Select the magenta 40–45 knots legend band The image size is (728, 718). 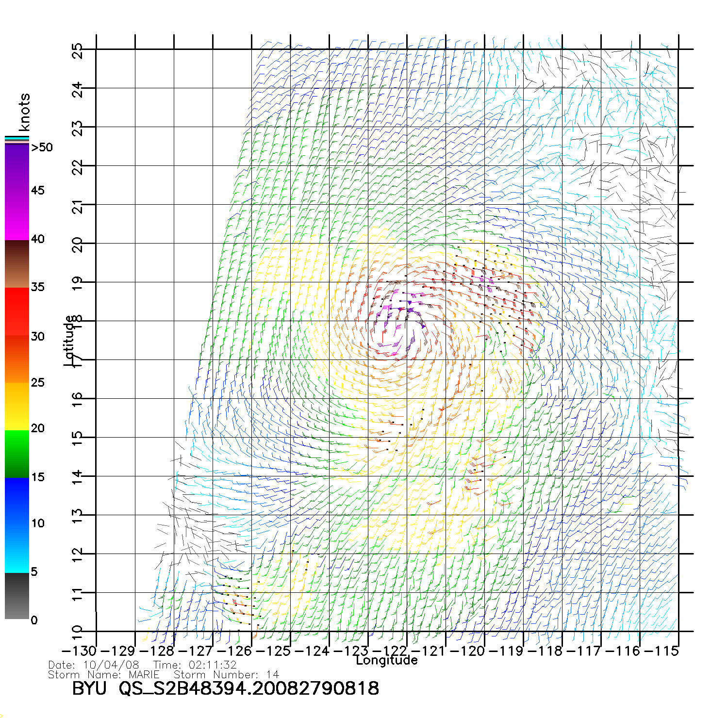17,216
